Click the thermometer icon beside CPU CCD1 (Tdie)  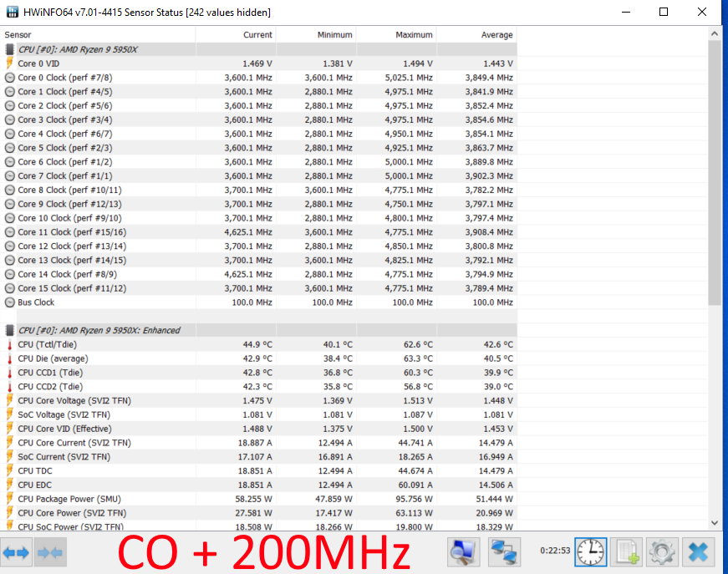coord(9,373)
